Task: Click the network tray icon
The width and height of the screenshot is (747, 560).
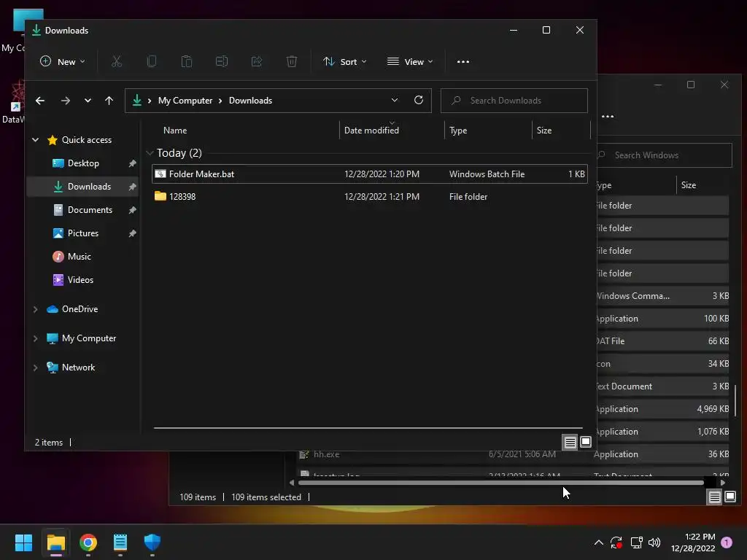Action: pos(636,542)
